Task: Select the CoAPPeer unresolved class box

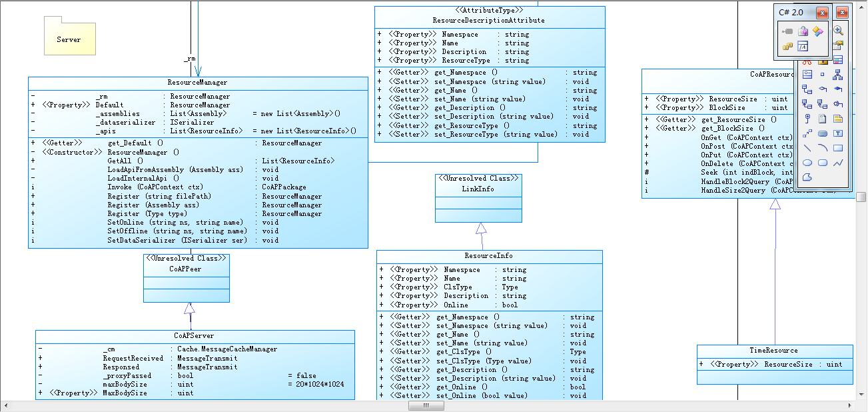Action: coord(187,278)
